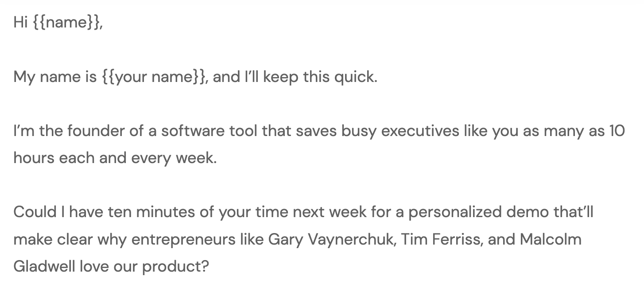Click the words "My name is"
Screen dimensions: 644x288
coord(55,77)
